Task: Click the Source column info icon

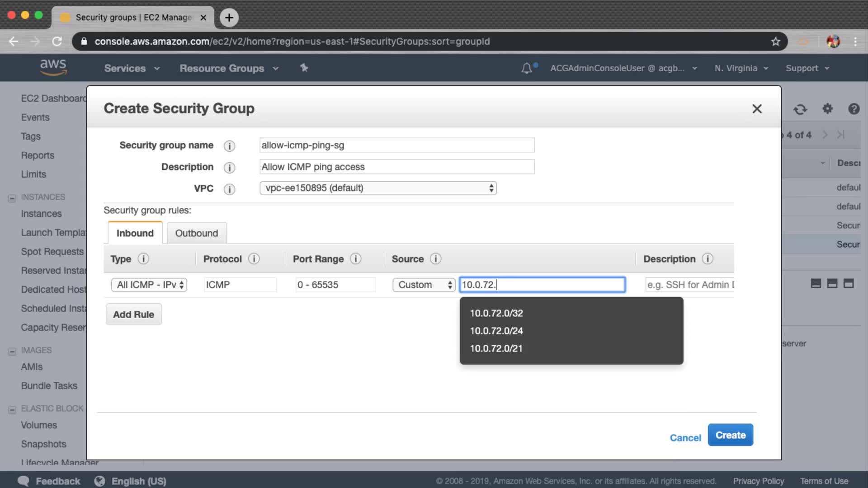Action: 435,258
